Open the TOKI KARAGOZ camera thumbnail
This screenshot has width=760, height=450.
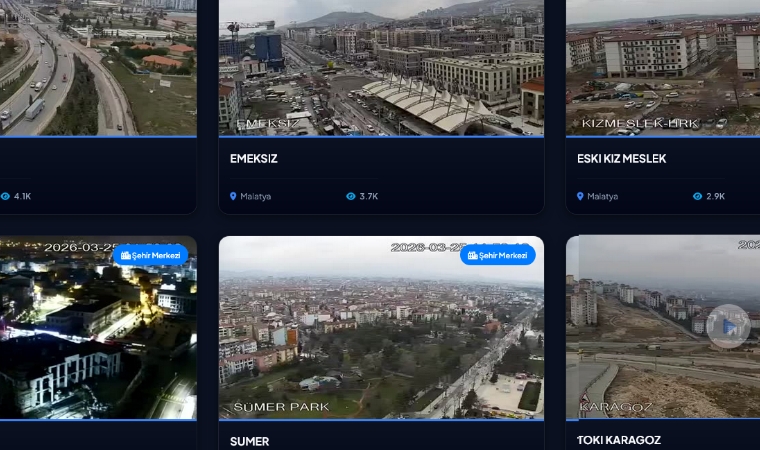click(663, 328)
